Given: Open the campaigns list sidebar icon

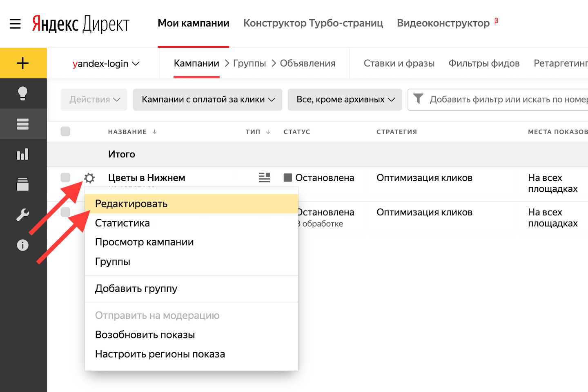Looking at the screenshot, I should click(x=23, y=124).
